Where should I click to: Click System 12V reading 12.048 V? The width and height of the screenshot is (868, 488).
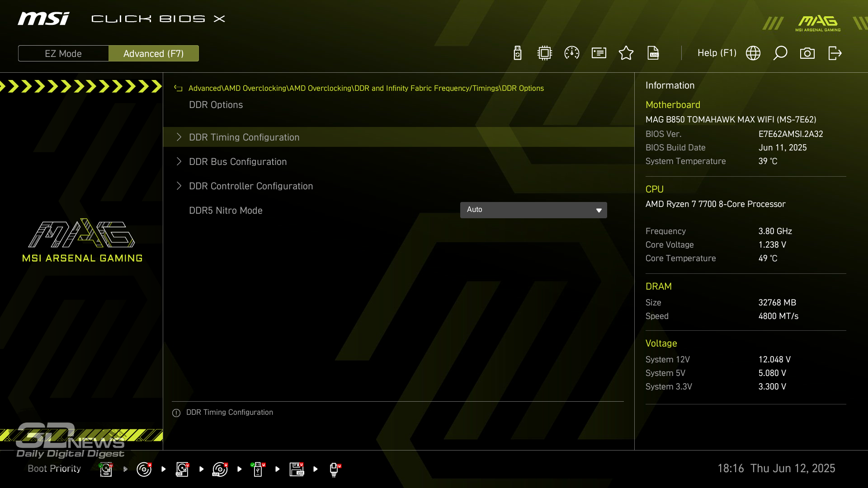(775, 360)
